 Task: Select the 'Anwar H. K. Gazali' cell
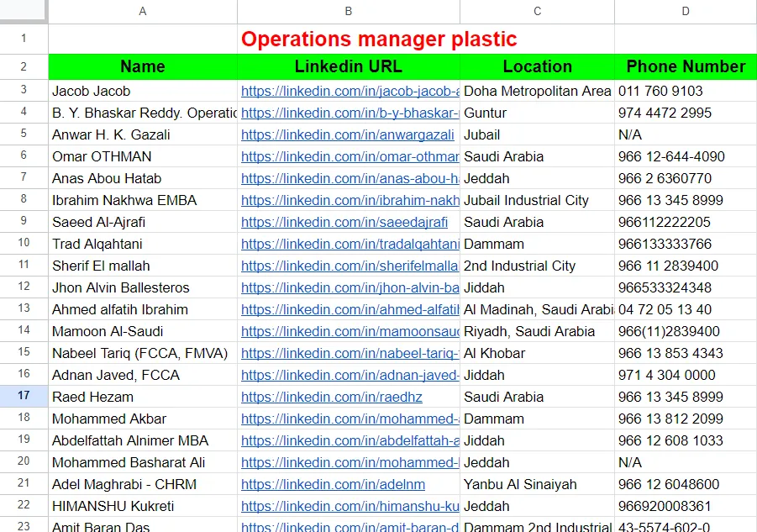click(143, 134)
